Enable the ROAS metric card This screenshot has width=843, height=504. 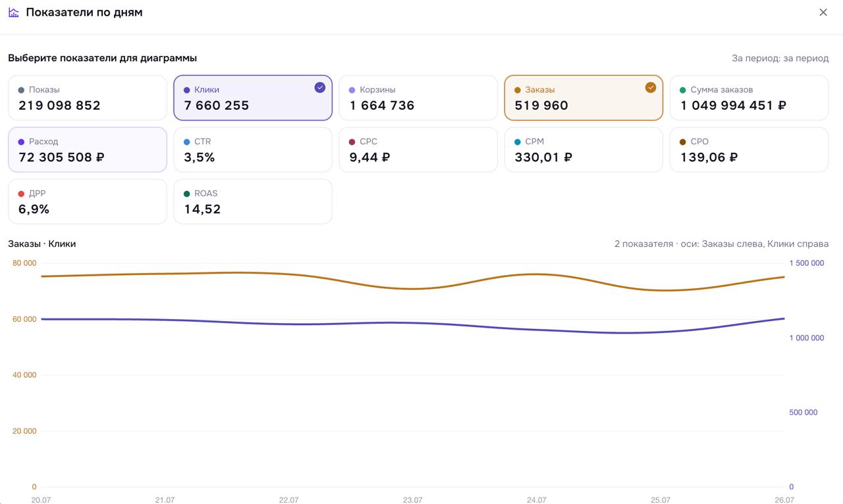(253, 202)
